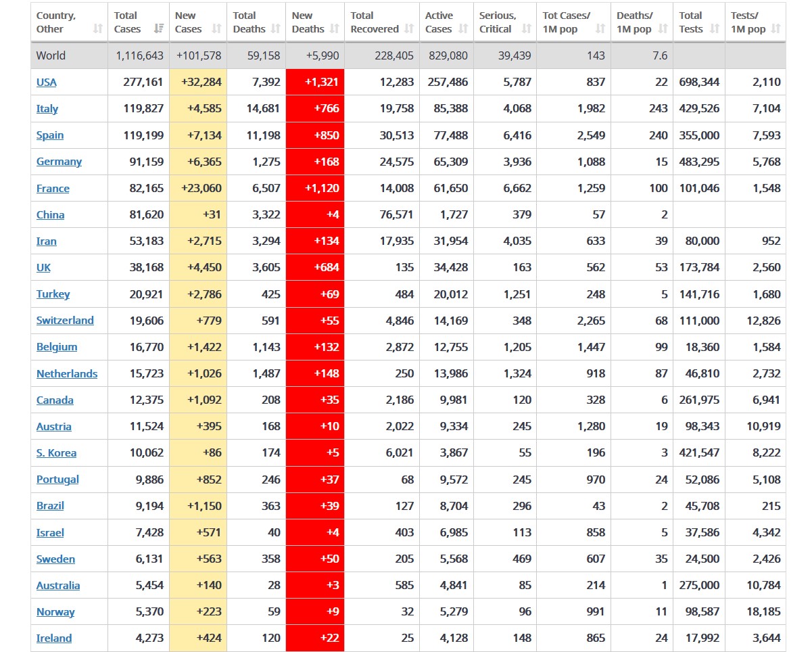Click sort arrows icon in Country, Other column
This screenshot has width=812, height=652.
98,29
